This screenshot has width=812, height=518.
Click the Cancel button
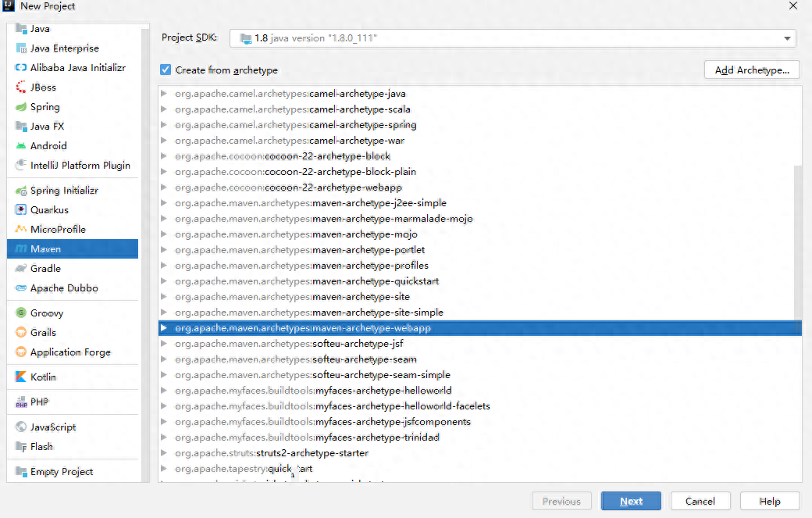(x=700, y=501)
